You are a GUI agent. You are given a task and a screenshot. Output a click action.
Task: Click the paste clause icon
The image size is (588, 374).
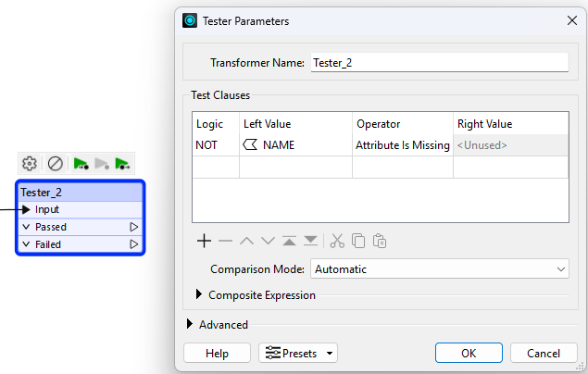pyautogui.click(x=380, y=241)
